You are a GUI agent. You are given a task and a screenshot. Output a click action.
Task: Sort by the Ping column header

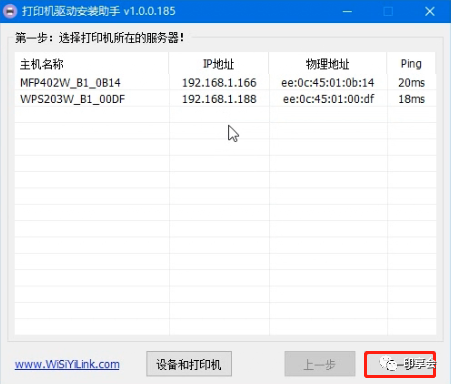click(411, 64)
